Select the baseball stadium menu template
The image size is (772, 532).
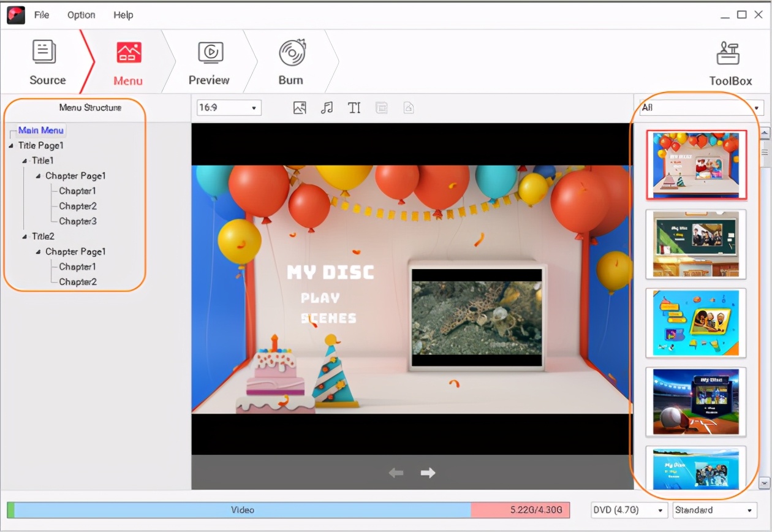click(696, 401)
